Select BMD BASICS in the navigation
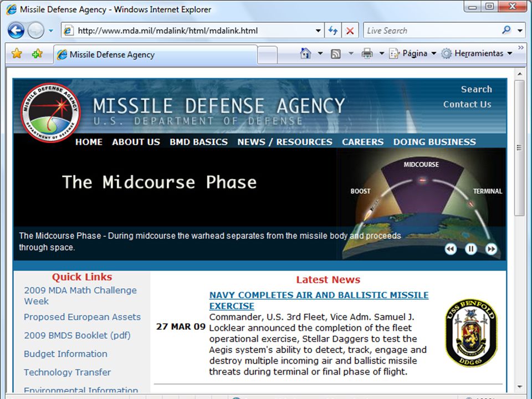532x399 pixels. point(198,142)
